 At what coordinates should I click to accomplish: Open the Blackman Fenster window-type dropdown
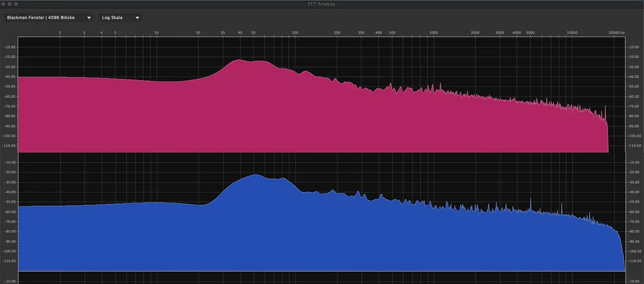[48, 18]
